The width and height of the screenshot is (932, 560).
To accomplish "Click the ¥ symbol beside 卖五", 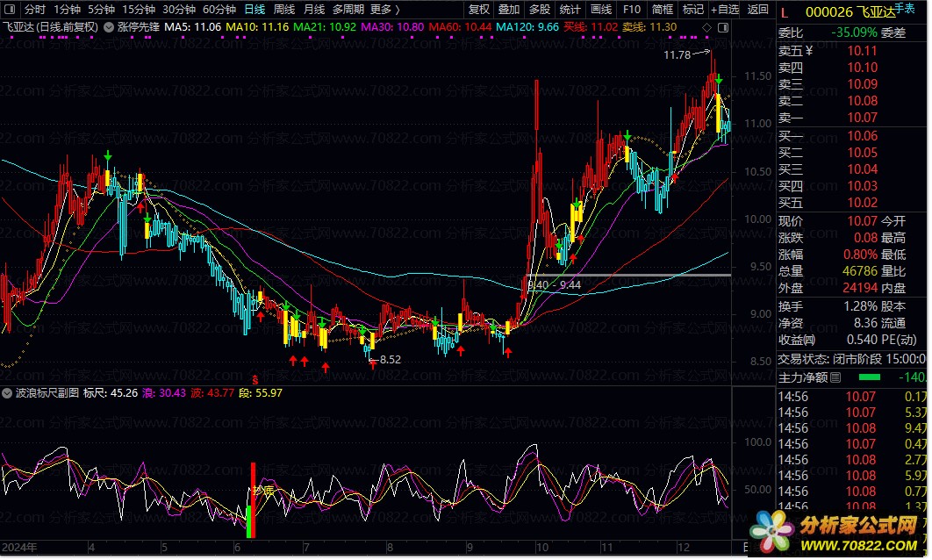I will click(x=809, y=51).
